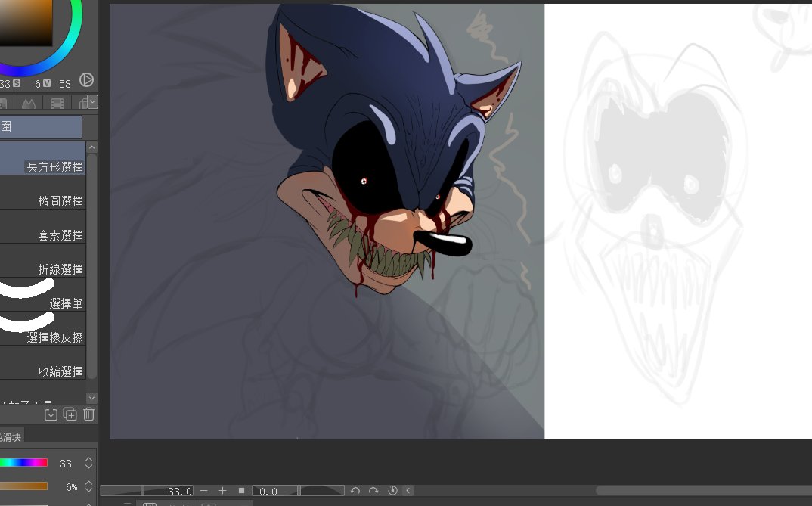The width and height of the screenshot is (812, 506).
Task: Delete sub tool using trash icon
Action: (x=89, y=414)
